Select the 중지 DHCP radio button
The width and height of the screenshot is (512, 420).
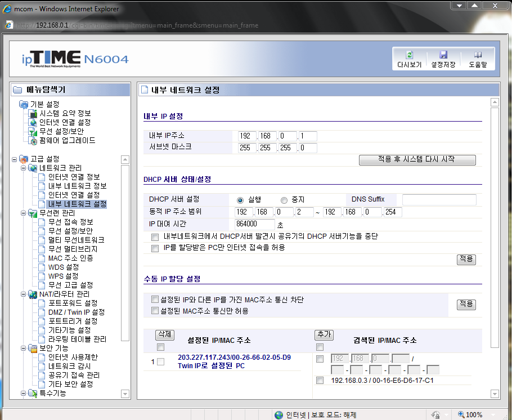[284, 200]
